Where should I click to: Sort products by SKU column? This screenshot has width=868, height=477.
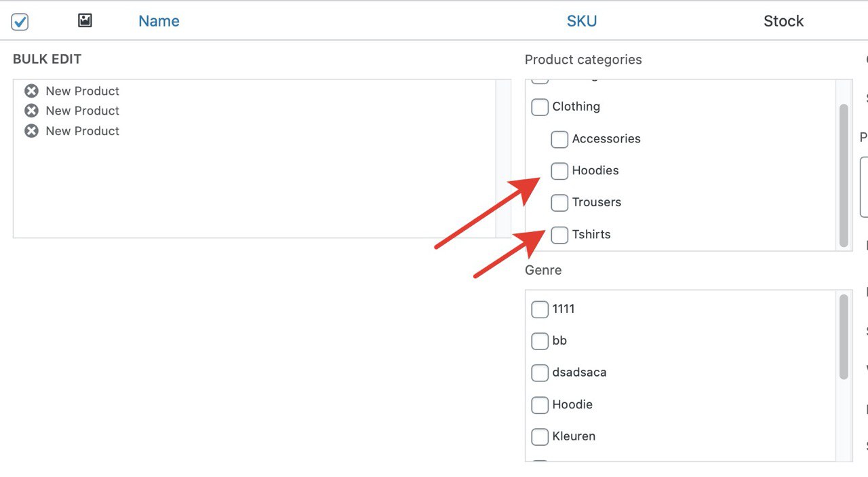(x=582, y=21)
